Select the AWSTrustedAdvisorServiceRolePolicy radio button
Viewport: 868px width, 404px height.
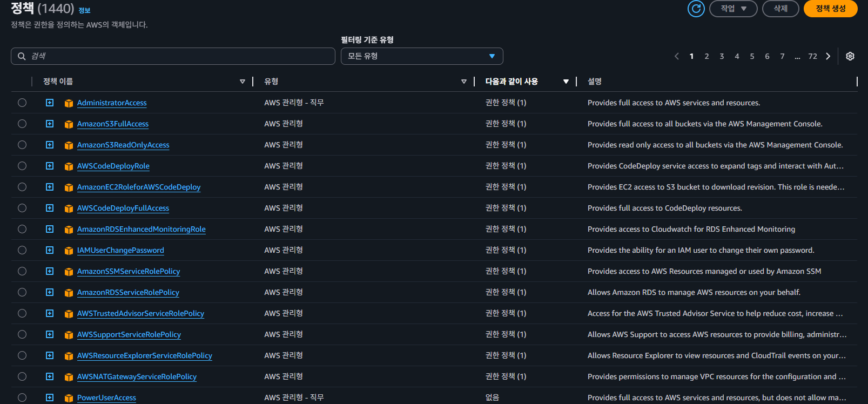[22, 313]
